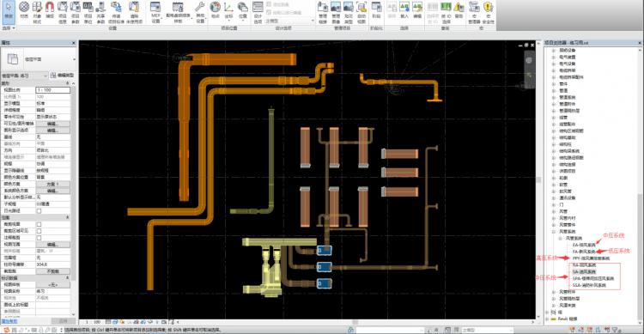This screenshot has width=644, height=334.
Task: Click Select by ID
Action: (446, 12)
